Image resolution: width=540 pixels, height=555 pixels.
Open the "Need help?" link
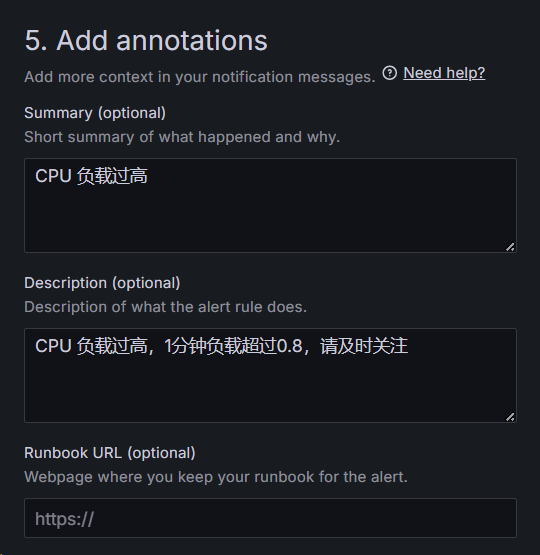click(444, 73)
